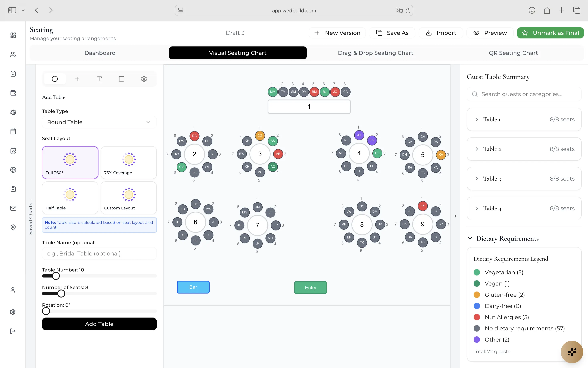Open the globe website icon in sidebar
Screen dimensions: 588x368
click(x=13, y=170)
